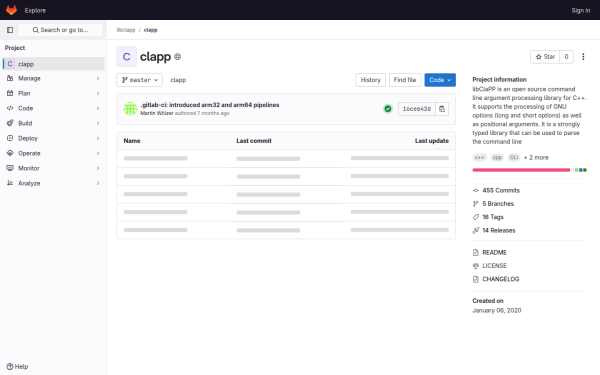Click the Build rocket icon
The height and width of the screenshot is (375, 600).
(x=10, y=123)
